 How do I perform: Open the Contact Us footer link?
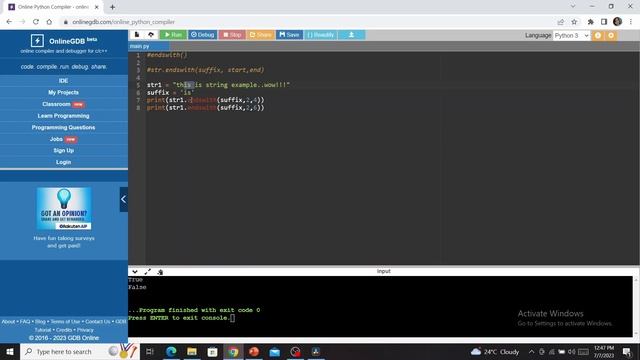click(98, 322)
